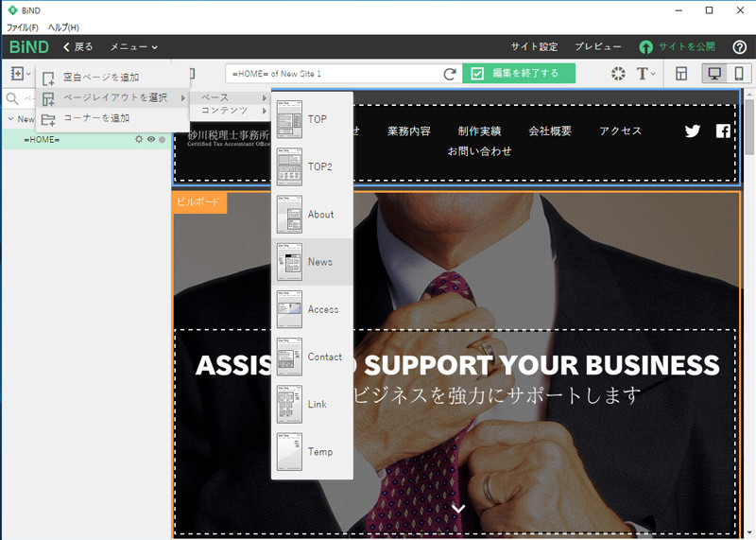Click the page layout icon beside ページレイアウトを選択
Image resolution: width=756 pixels, height=540 pixels.
(48, 98)
